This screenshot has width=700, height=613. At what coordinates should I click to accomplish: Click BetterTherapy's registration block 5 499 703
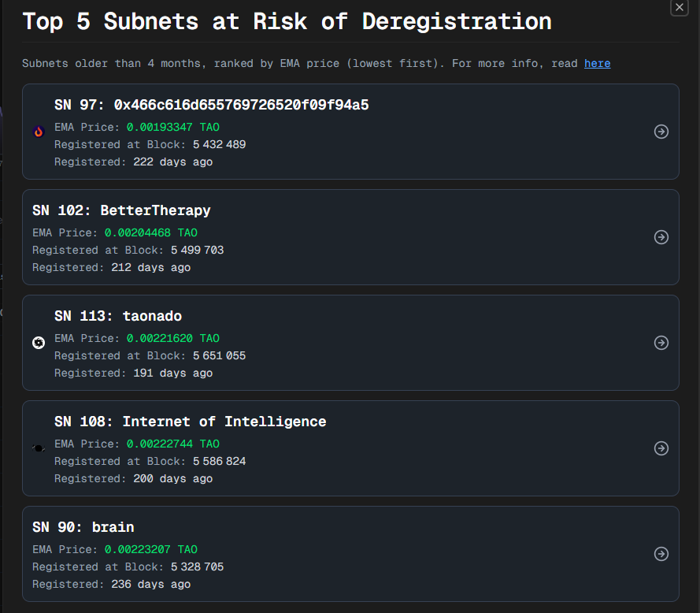197,250
